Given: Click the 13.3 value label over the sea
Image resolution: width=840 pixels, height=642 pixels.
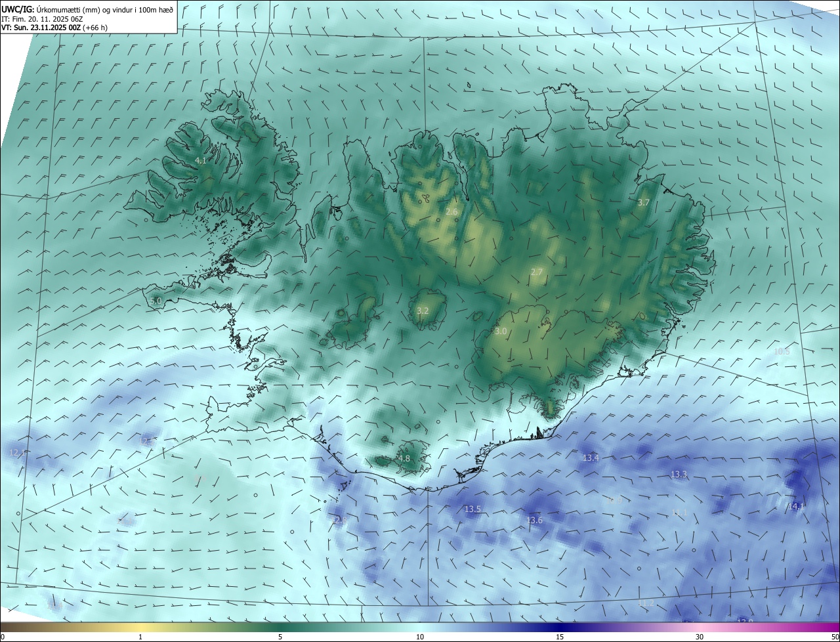Looking at the screenshot, I should [679, 474].
